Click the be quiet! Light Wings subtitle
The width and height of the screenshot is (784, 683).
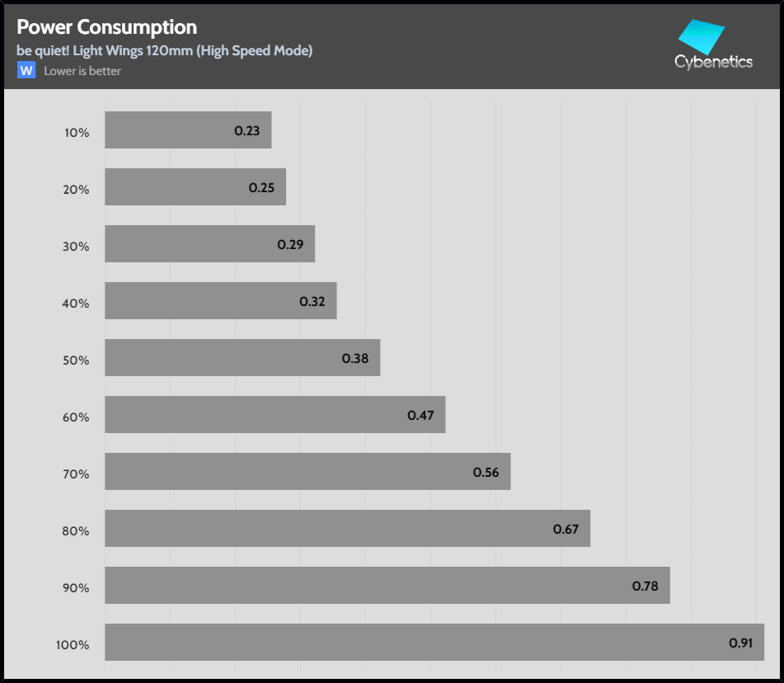pos(165,51)
